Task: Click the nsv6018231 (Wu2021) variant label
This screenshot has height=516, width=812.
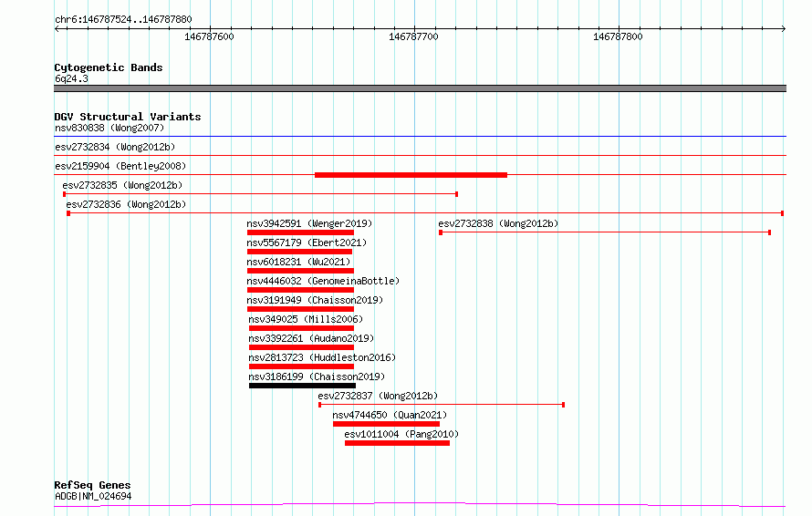Action: [x=298, y=262]
